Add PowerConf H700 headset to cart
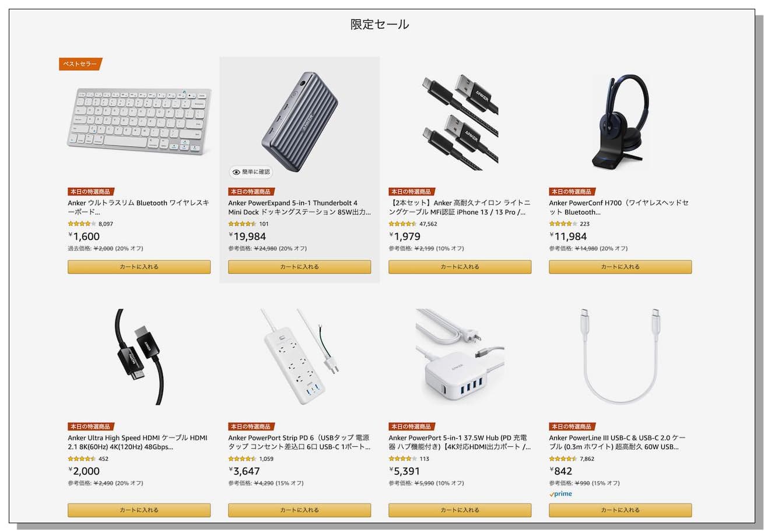Screen dimensions: 764x532 [x=620, y=267]
